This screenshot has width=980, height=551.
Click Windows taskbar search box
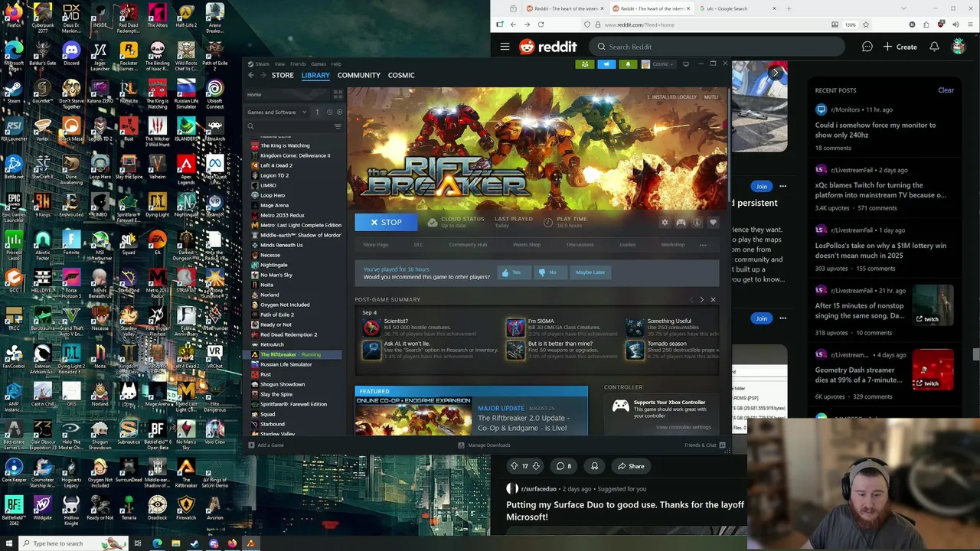coord(73,543)
